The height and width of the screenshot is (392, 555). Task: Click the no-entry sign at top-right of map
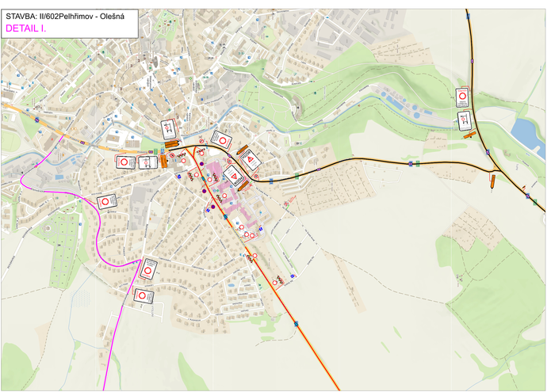(x=462, y=96)
